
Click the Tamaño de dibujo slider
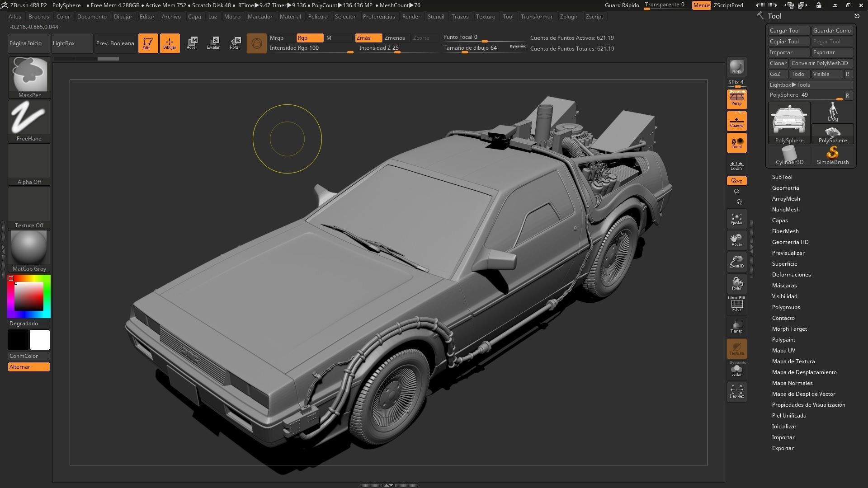[485, 48]
